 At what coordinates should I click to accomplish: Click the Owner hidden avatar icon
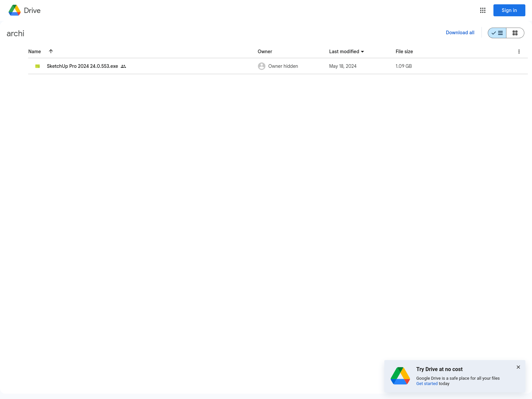click(x=262, y=66)
